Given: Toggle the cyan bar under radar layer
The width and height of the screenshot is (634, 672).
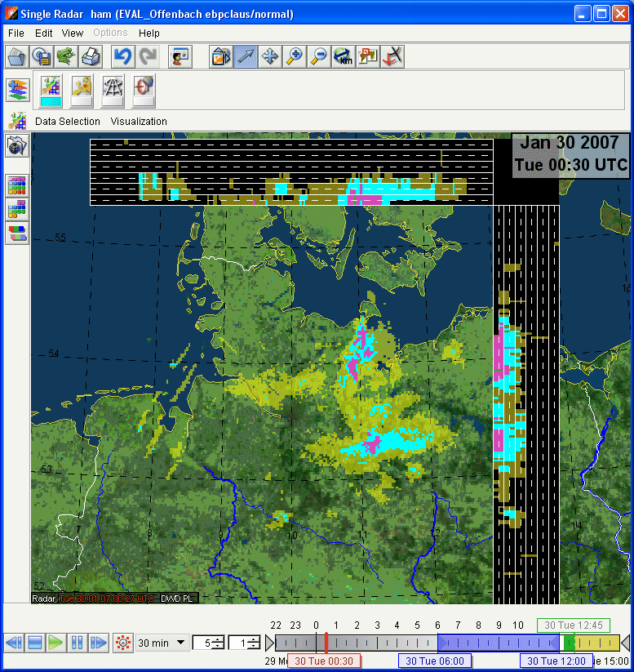Looking at the screenshot, I should [x=51, y=102].
